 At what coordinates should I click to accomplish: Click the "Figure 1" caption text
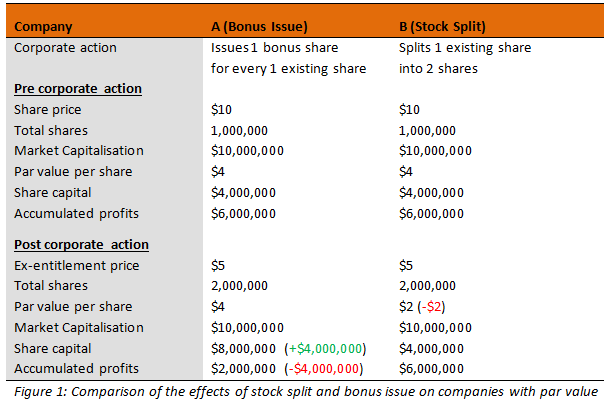304,390
